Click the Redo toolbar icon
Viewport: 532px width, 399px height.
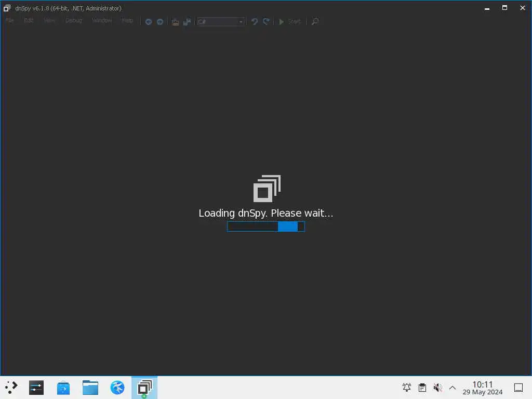click(x=267, y=22)
